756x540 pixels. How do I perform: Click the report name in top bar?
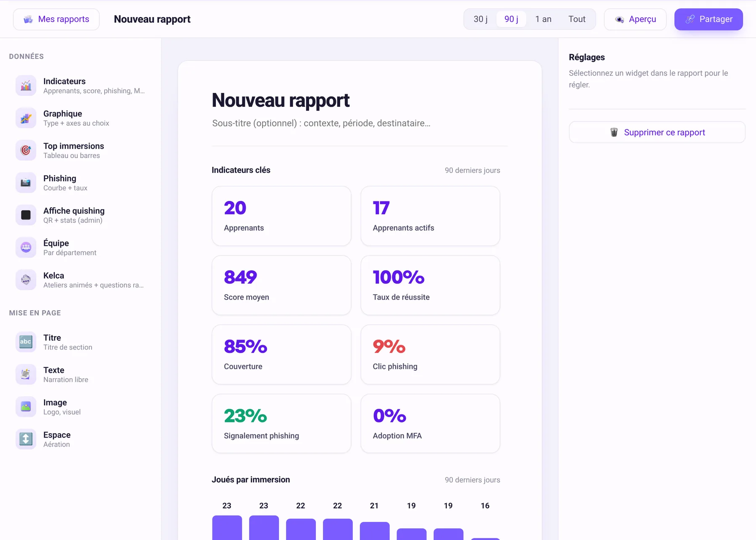pos(152,19)
